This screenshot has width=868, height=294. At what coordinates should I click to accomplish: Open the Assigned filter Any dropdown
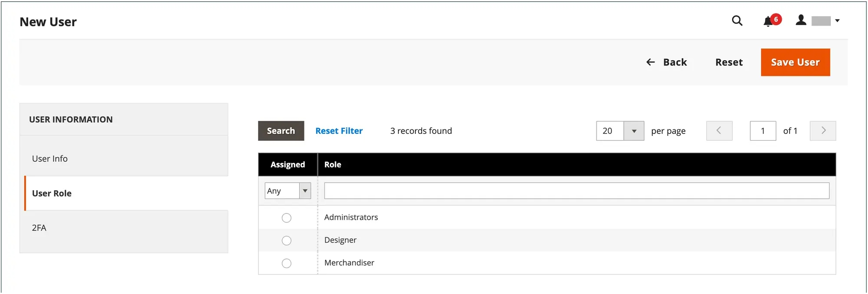[x=288, y=191]
